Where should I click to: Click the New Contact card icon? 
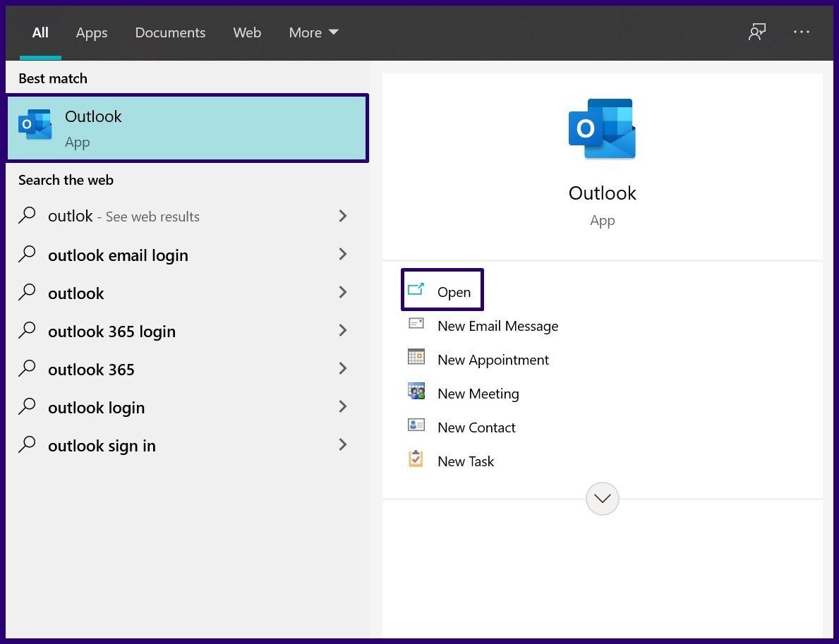tap(416, 425)
